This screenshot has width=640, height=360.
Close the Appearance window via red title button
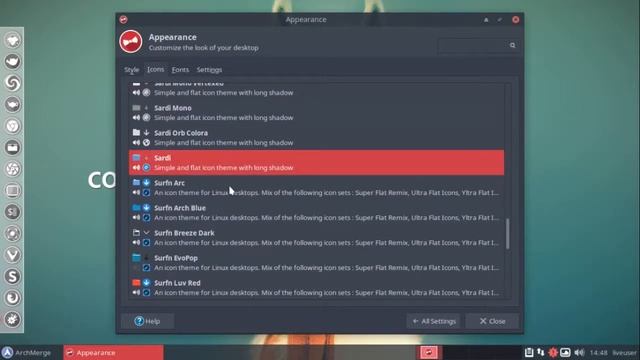(516, 20)
